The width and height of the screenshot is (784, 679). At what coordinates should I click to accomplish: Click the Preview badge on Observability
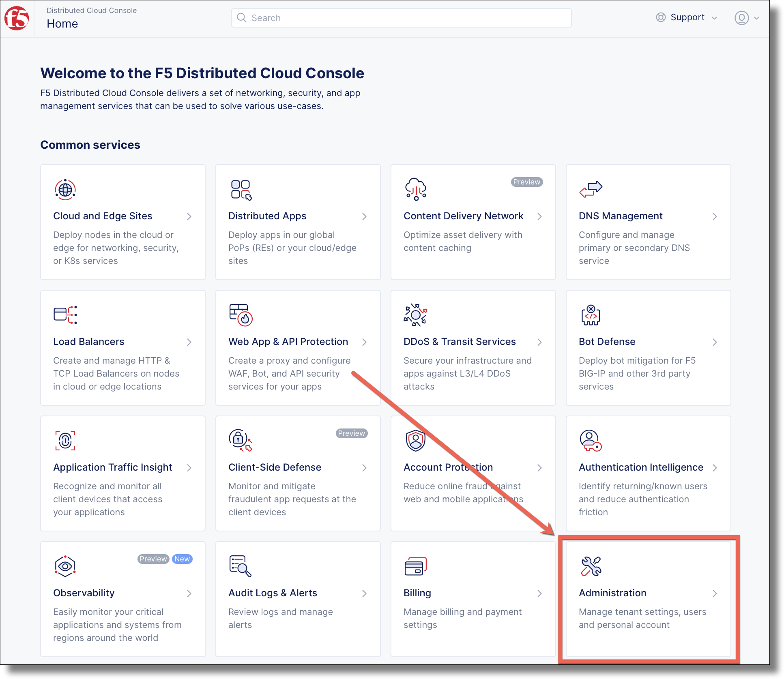point(153,559)
